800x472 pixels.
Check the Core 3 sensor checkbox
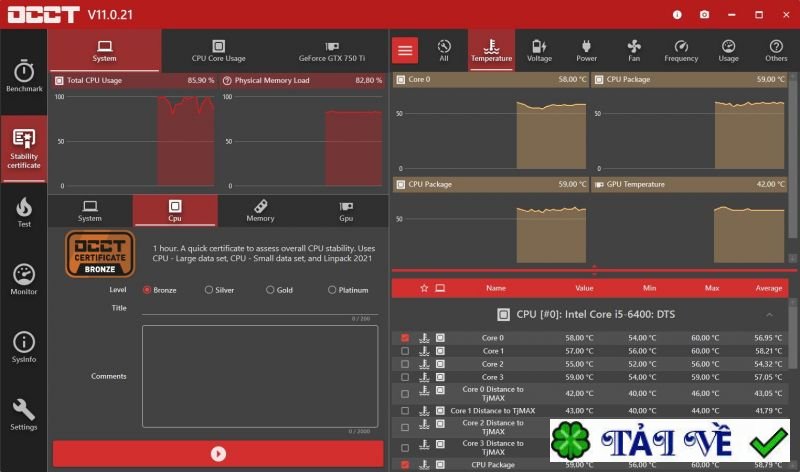(405, 377)
